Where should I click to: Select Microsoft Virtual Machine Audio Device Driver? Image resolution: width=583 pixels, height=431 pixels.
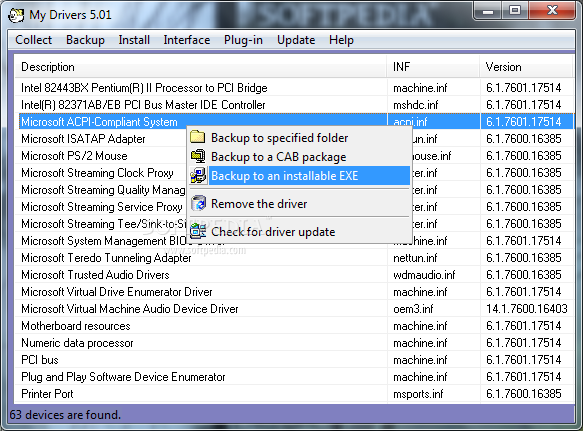pos(295,309)
